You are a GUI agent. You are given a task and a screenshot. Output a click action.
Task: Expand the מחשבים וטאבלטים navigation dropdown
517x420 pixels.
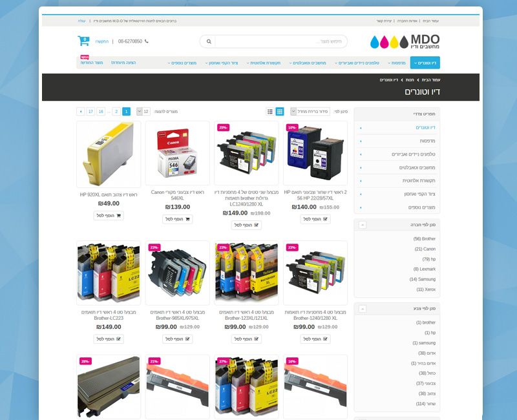(x=308, y=63)
